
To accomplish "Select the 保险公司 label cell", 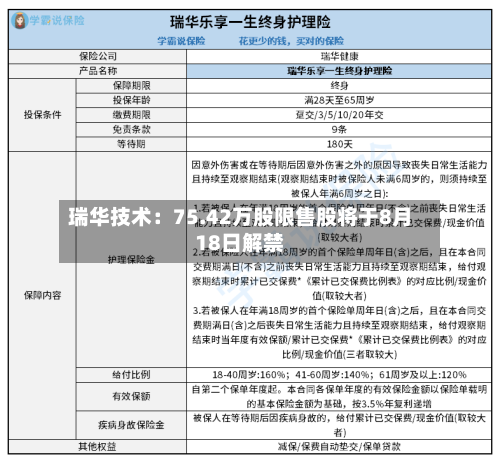I will (98, 56).
